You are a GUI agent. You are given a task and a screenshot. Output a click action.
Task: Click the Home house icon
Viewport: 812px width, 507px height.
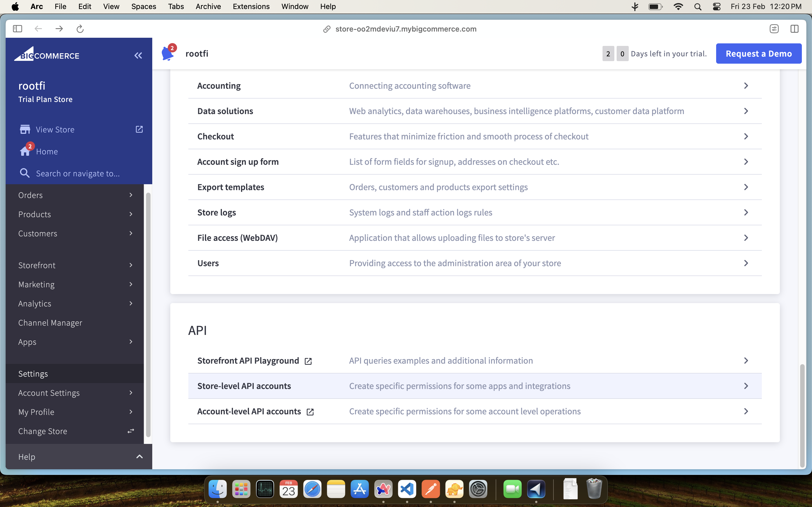25,152
